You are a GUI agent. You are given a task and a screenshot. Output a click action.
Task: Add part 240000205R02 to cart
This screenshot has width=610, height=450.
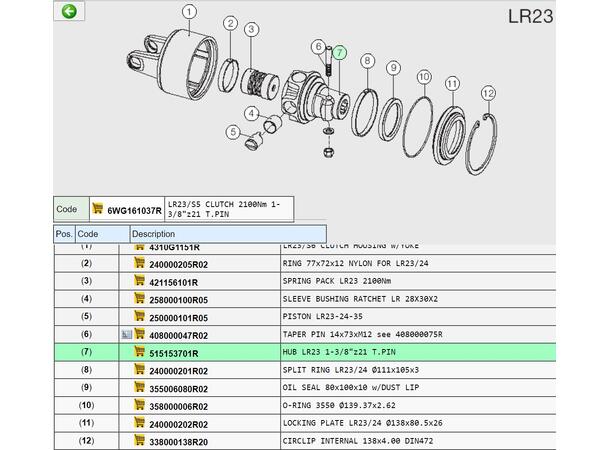tap(139, 263)
